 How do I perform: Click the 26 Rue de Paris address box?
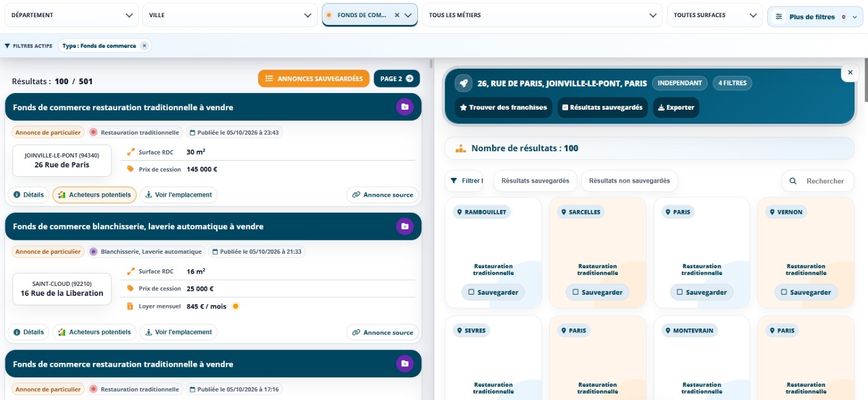[x=62, y=161]
